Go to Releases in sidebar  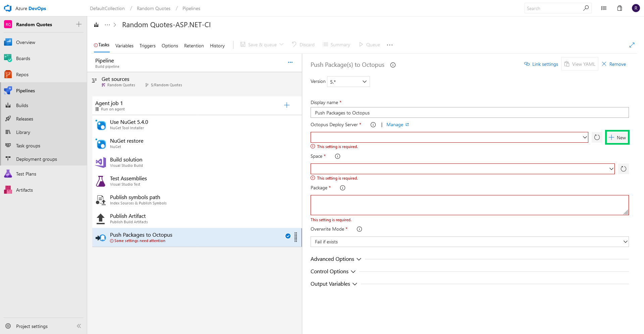[x=24, y=119]
